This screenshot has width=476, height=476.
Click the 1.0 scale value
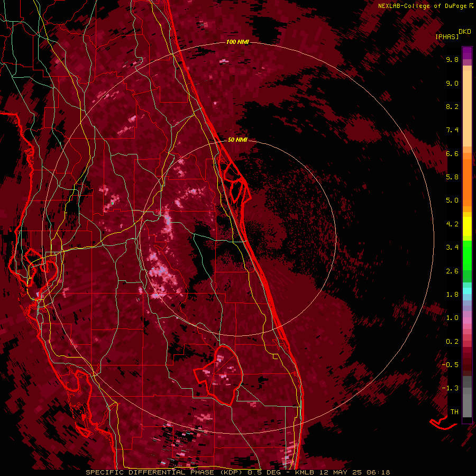click(x=452, y=318)
